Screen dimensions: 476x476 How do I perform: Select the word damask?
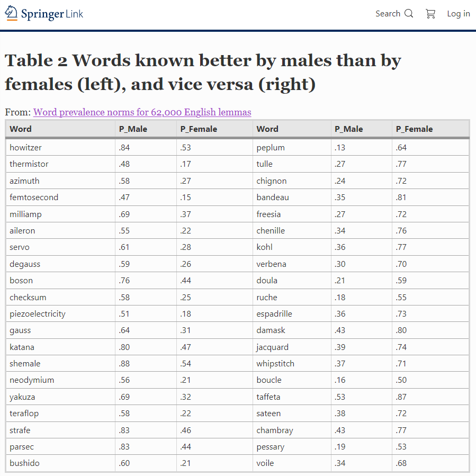coord(271,330)
